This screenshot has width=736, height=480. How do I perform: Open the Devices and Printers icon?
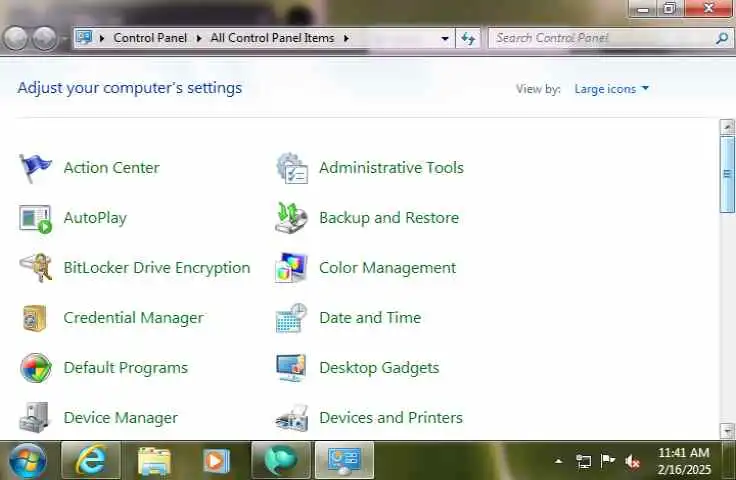click(x=291, y=418)
